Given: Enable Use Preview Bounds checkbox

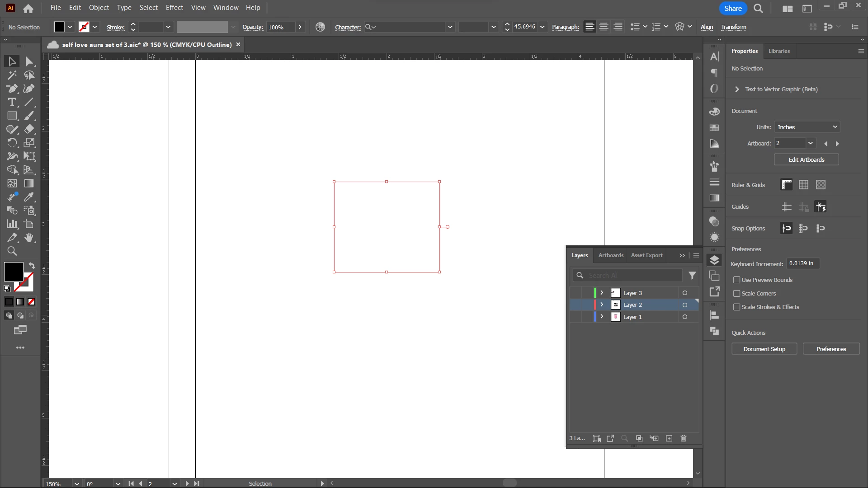Looking at the screenshot, I should point(736,280).
